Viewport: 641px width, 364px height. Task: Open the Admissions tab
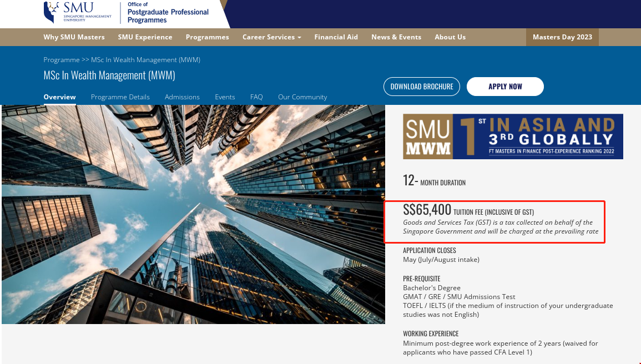[x=182, y=97]
